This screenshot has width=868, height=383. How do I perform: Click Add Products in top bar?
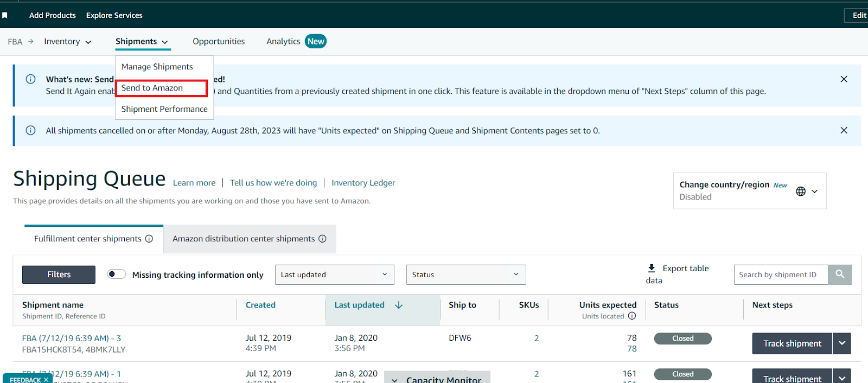[53, 15]
